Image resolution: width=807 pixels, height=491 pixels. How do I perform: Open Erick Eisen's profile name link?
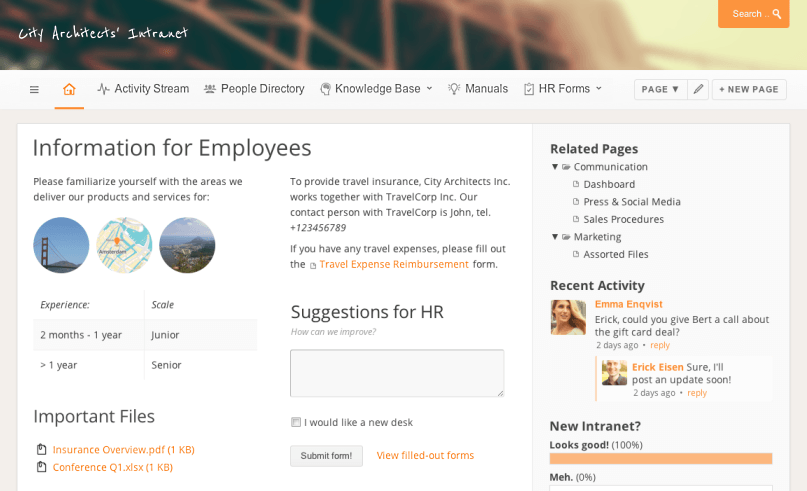[x=657, y=367]
